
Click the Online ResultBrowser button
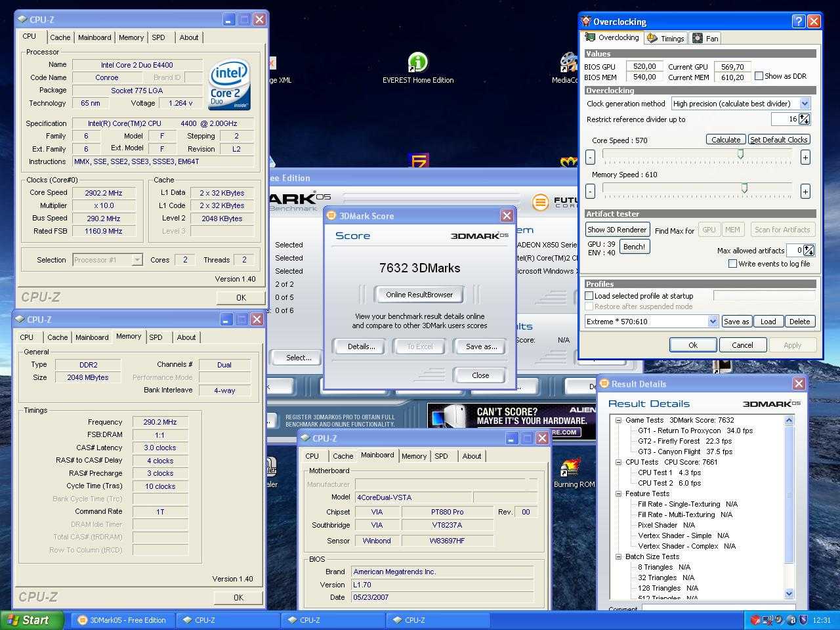pos(419,295)
